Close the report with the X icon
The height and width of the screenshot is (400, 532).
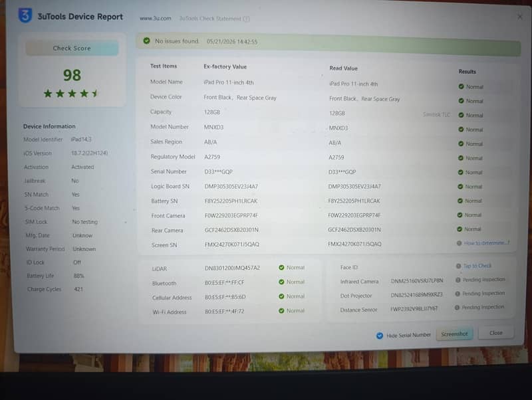point(520,16)
